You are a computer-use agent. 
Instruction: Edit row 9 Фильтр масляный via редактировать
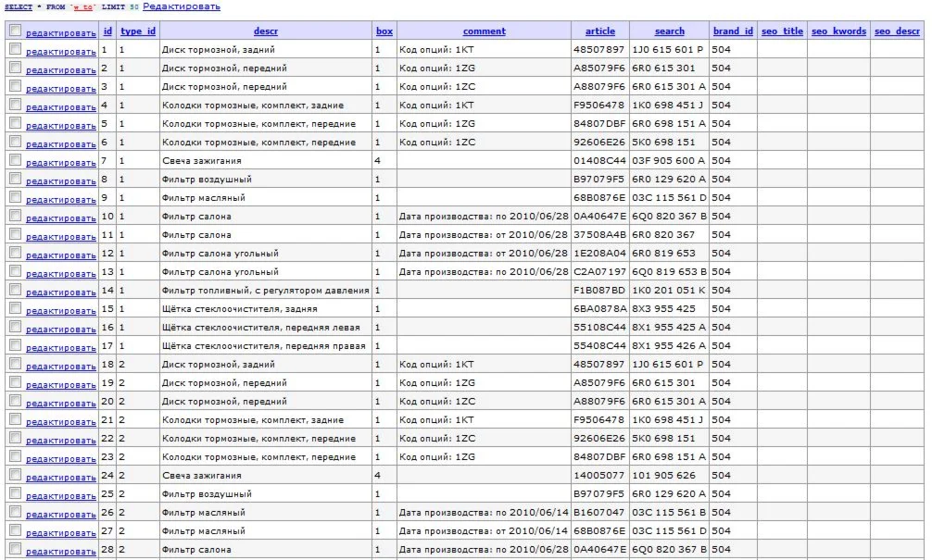[60, 200]
